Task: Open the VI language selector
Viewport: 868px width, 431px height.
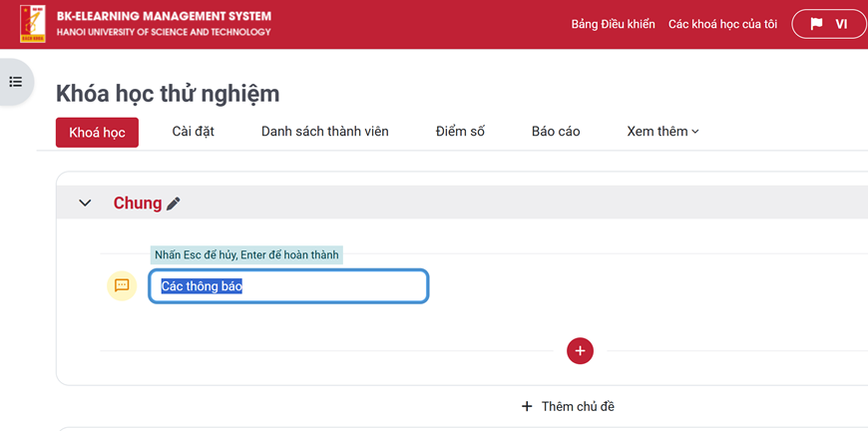Action: click(x=830, y=24)
